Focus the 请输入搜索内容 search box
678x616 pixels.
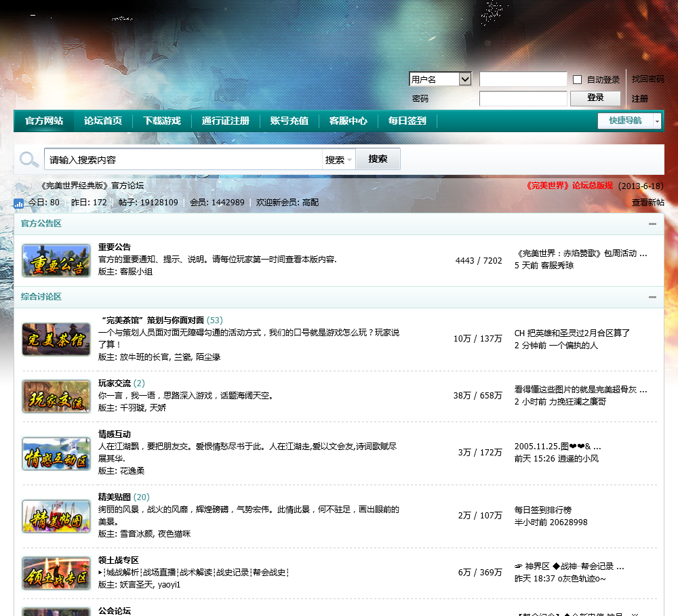pyautogui.click(x=183, y=159)
